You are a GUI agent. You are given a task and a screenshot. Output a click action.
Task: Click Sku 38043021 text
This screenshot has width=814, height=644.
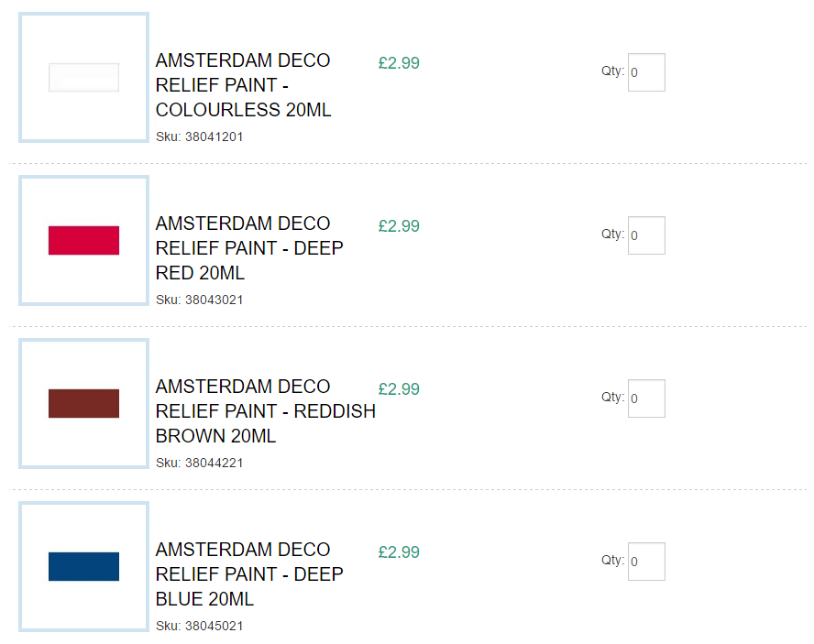(199, 300)
